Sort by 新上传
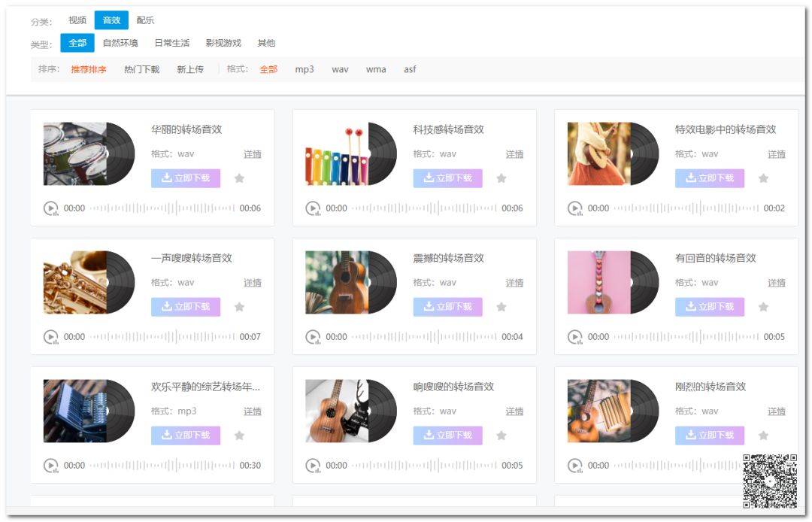812x522 pixels. pyautogui.click(x=190, y=69)
